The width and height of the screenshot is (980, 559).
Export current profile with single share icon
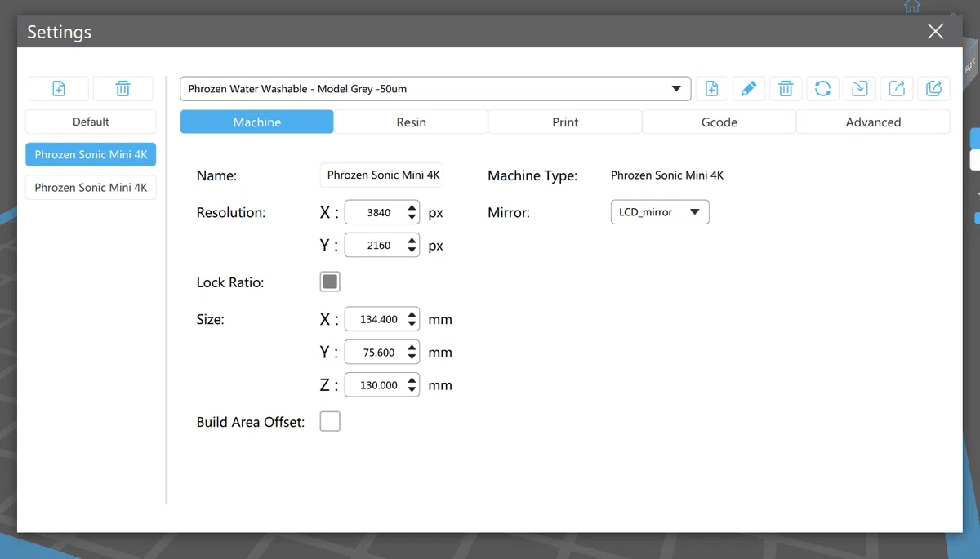[897, 89]
